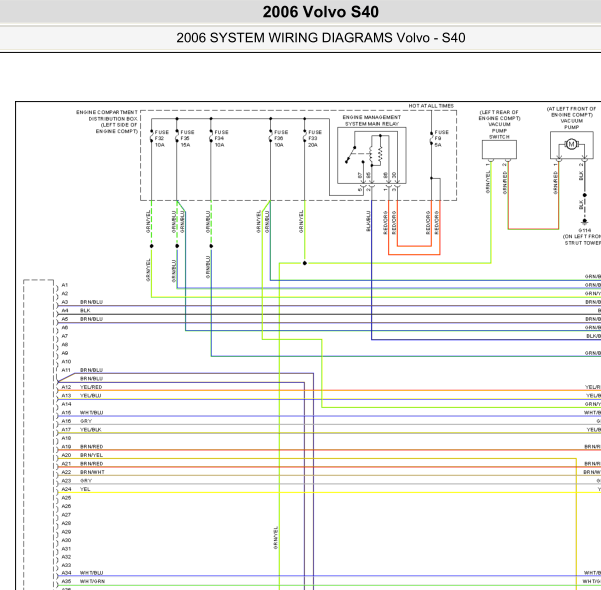This screenshot has height=590, width=601.
Task: Click the G114 ground symbol
Action: [585, 222]
